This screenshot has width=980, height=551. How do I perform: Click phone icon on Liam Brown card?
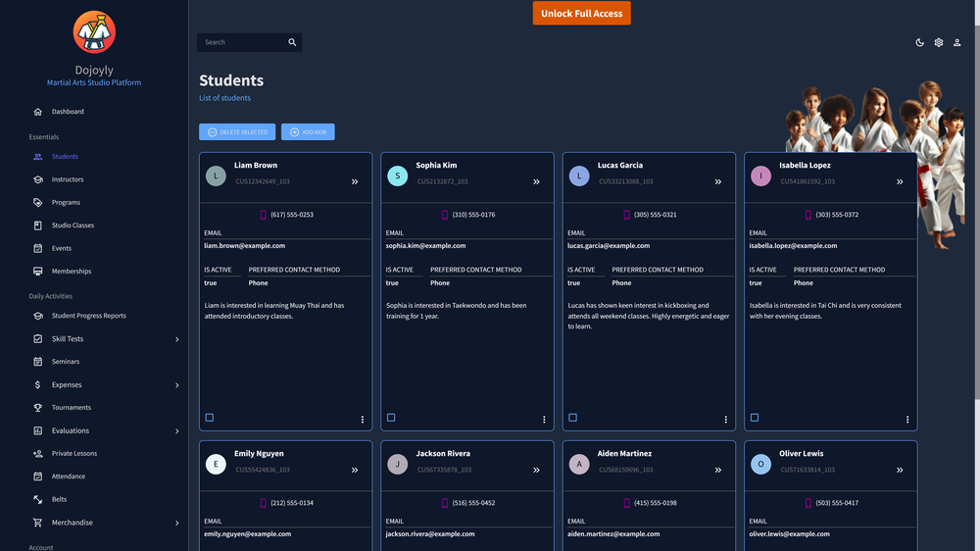click(263, 215)
